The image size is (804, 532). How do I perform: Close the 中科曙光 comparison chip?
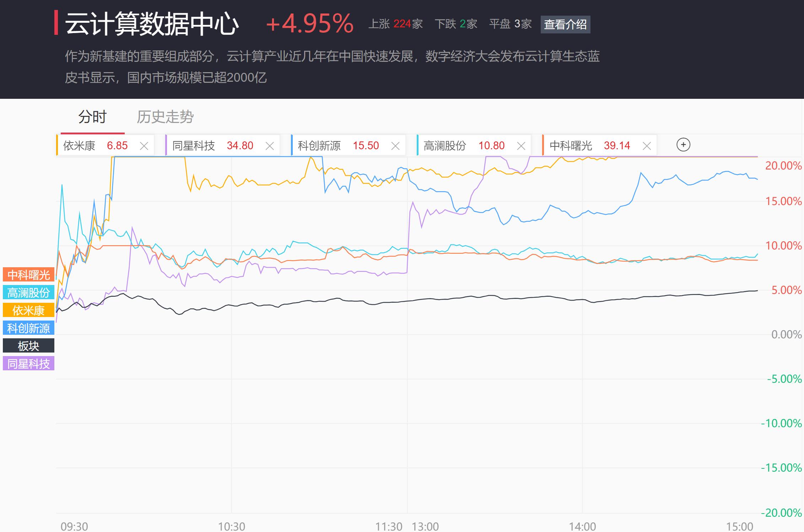point(647,146)
